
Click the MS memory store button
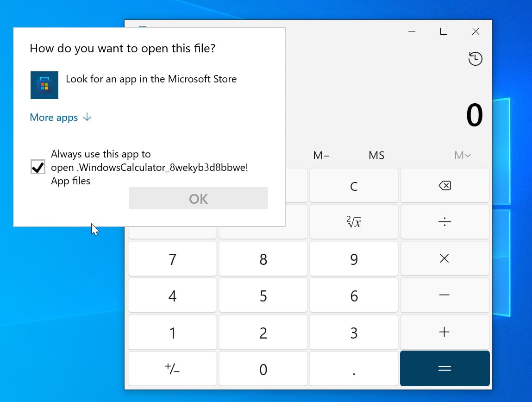click(376, 155)
